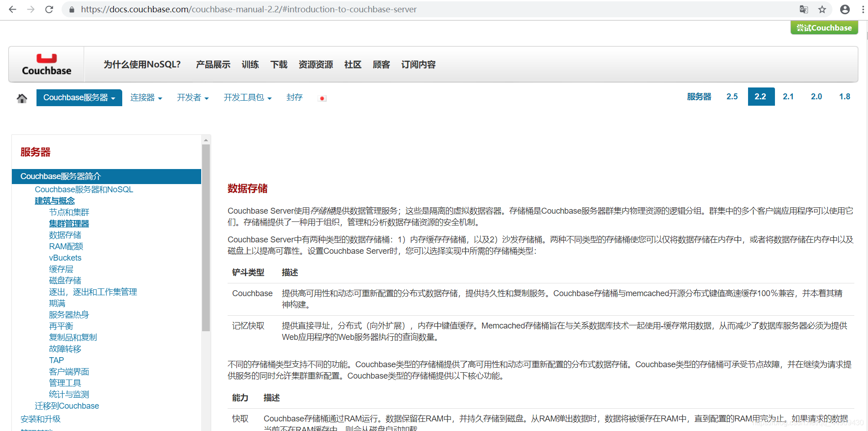Click the 数据存储 section heading
Screen dimensions: 868x431
248,189
